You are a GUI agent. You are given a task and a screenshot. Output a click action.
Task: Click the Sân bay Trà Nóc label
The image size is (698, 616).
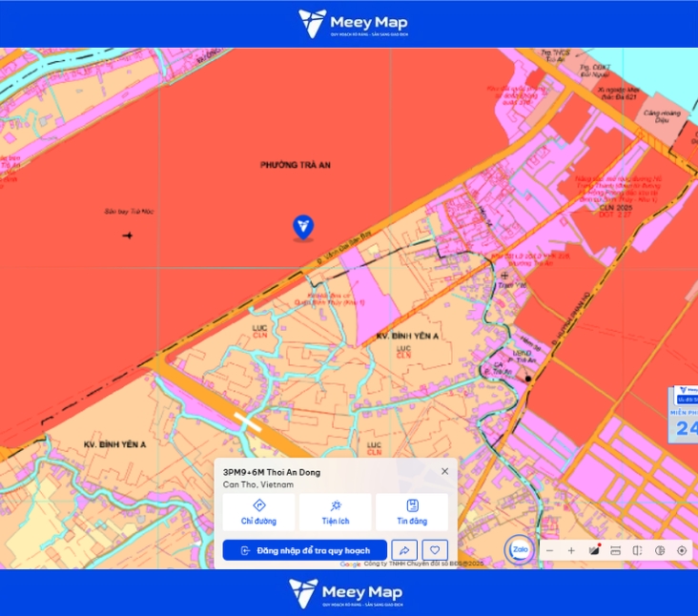129,212
